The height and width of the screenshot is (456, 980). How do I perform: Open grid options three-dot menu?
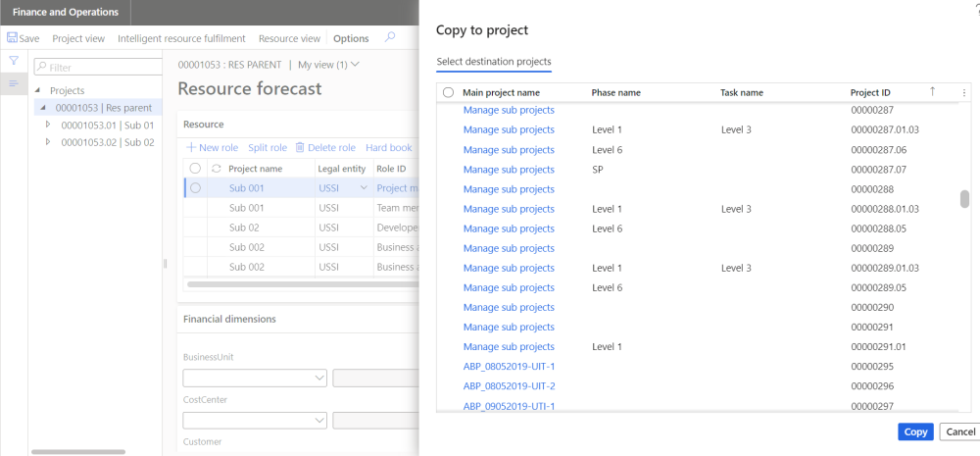coord(963,92)
